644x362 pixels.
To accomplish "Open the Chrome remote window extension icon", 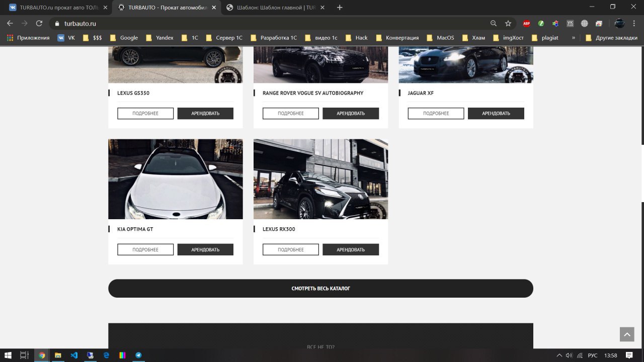I will [x=599, y=23].
